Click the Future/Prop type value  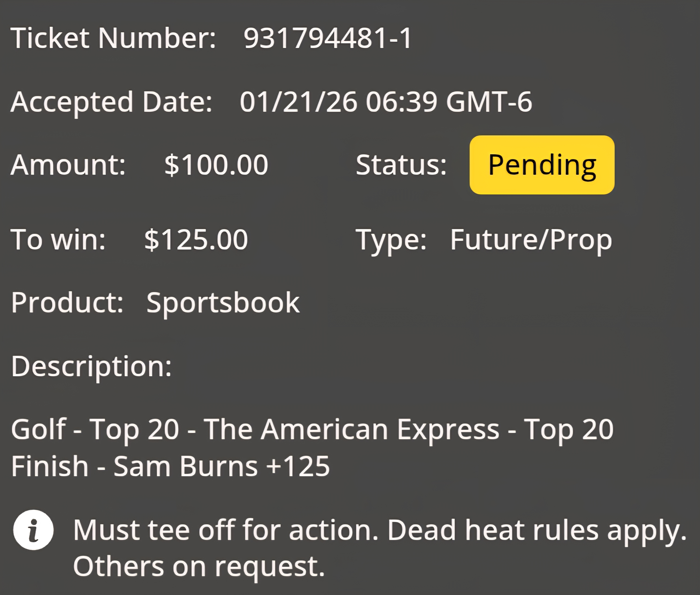[x=531, y=240]
